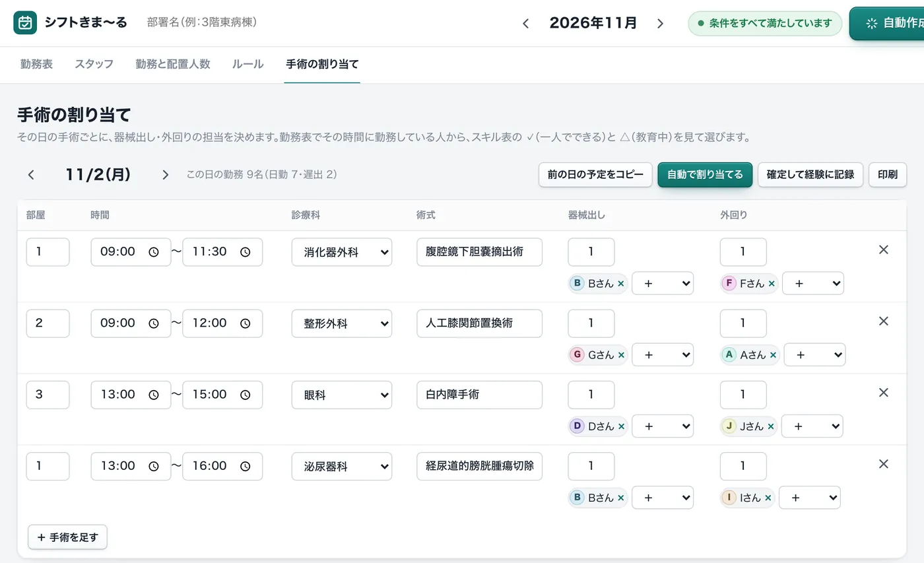Open the ルール tab
The height and width of the screenshot is (563, 924).
pyautogui.click(x=247, y=64)
